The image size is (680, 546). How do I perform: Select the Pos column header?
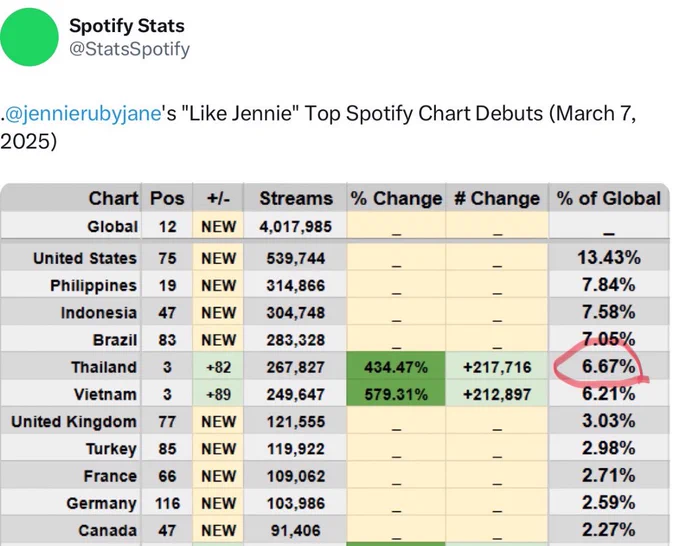coord(167,199)
